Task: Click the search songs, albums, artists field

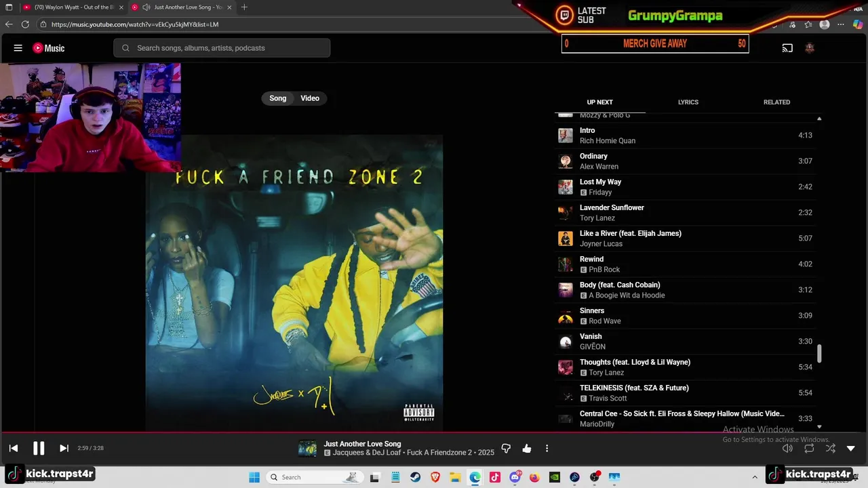Action: 222,48
